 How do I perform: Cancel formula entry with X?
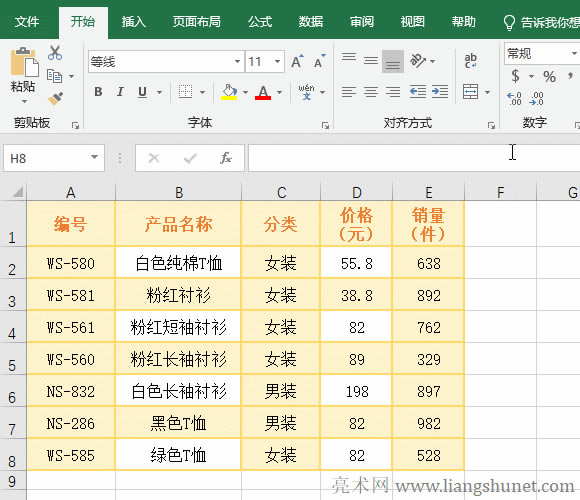click(154, 158)
